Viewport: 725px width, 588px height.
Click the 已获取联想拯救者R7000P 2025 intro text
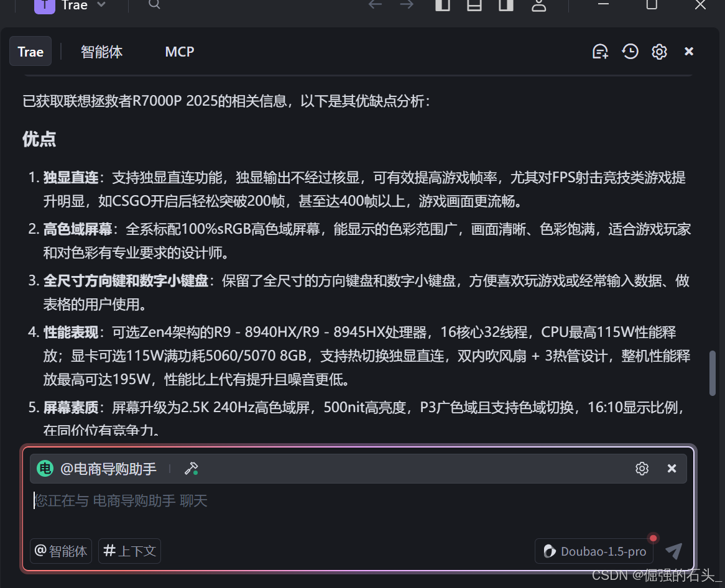pos(226,101)
